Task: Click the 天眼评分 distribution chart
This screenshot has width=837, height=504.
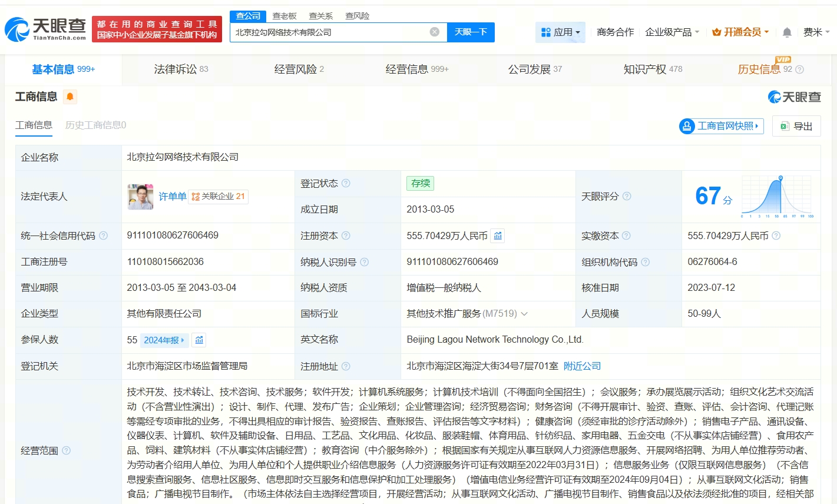Action: tap(778, 196)
